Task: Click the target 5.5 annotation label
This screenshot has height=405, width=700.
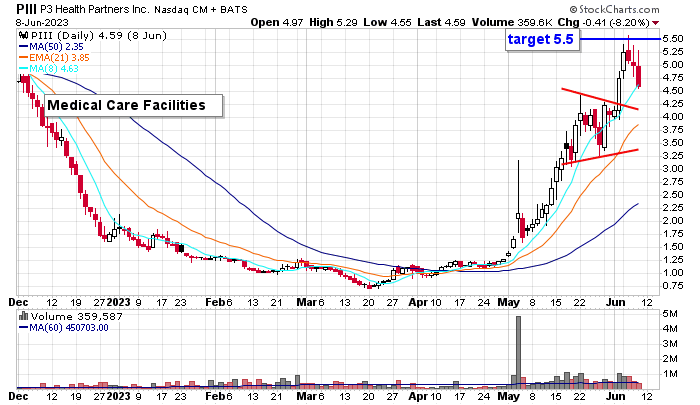Action: (542, 39)
